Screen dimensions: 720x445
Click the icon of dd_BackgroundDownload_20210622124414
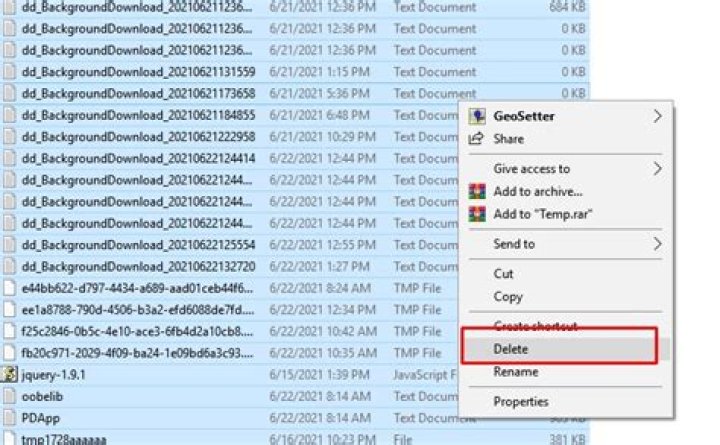click(9, 158)
